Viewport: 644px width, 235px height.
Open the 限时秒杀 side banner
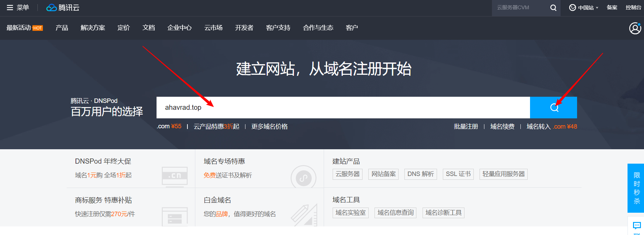click(x=636, y=188)
